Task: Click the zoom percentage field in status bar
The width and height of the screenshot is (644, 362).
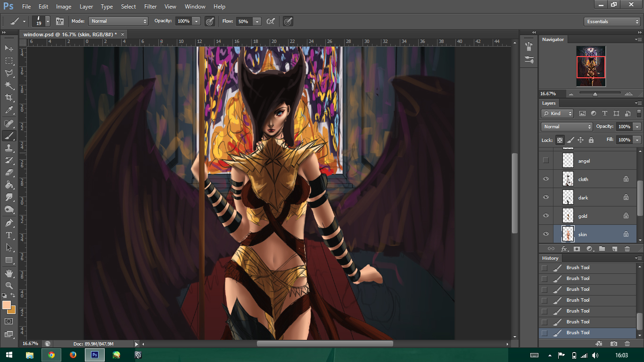Action: (31, 344)
